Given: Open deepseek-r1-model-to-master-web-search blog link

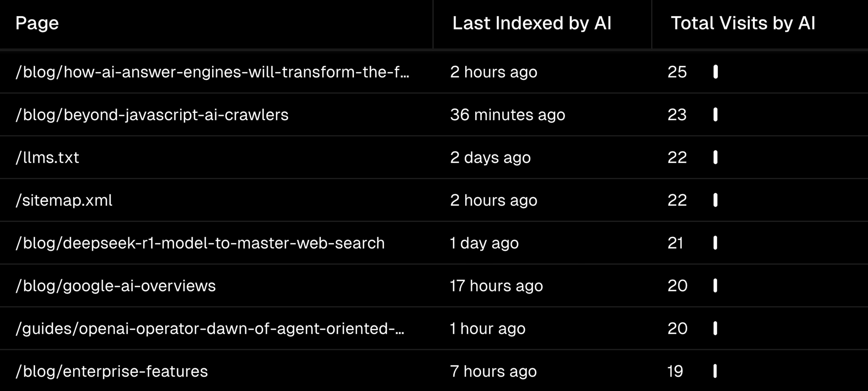Looking at the screenshot, I should (200, 243).
